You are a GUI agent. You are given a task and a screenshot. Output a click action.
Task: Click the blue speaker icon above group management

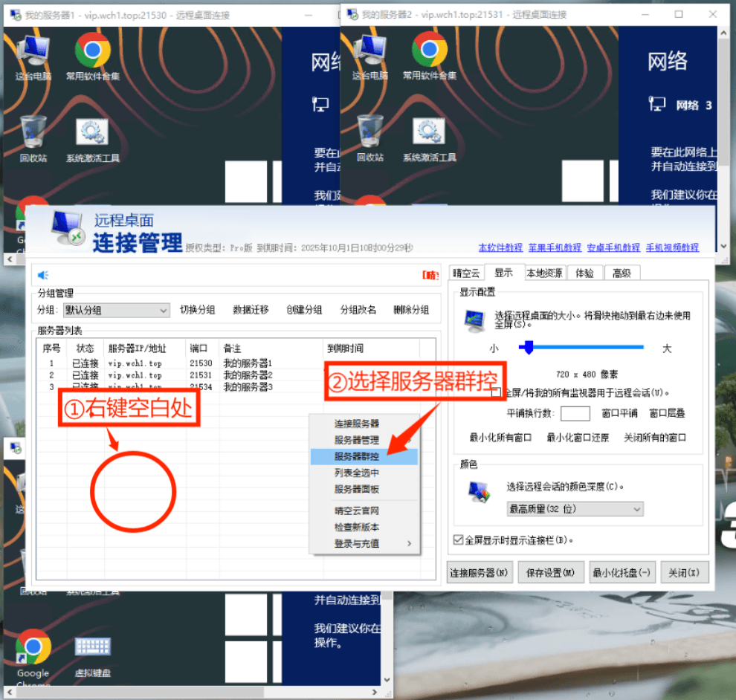(x=43, y=276)
